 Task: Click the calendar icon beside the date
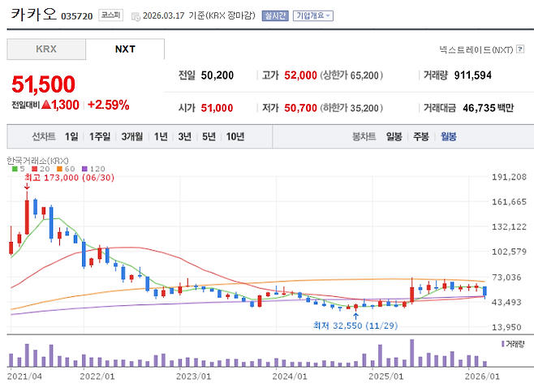point(135,15)
